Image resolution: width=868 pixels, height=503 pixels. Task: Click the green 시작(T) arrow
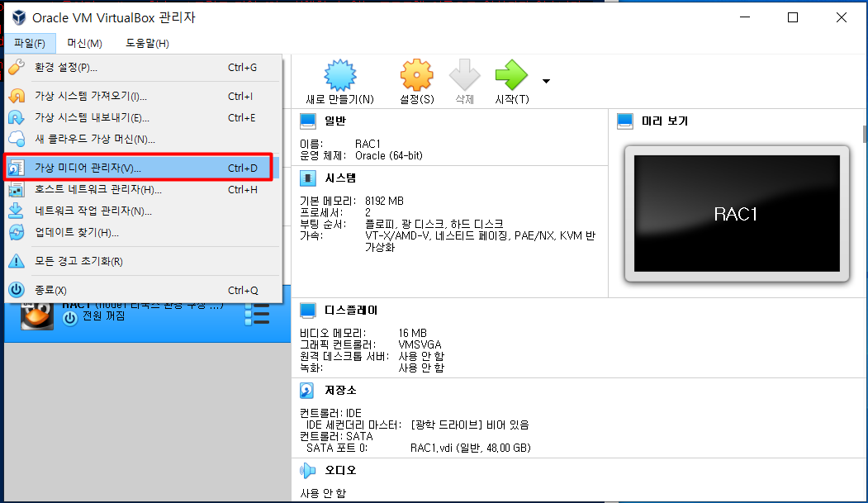[x=511, y=82]
